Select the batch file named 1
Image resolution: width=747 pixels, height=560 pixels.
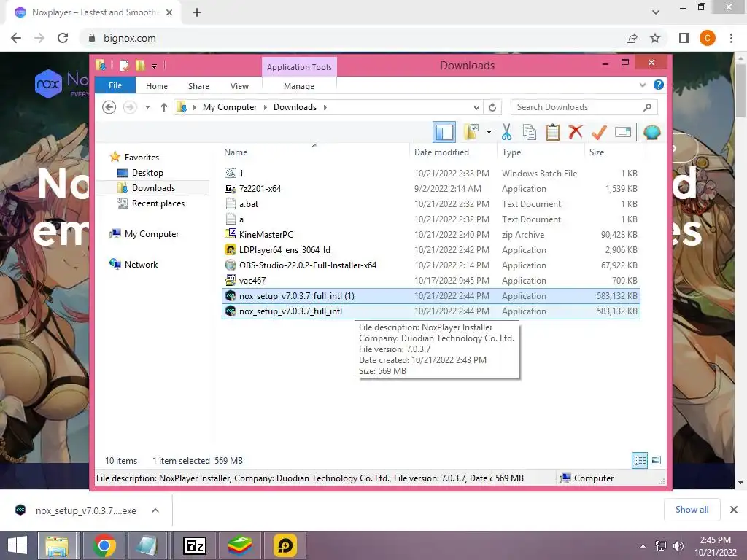point(430,174)
